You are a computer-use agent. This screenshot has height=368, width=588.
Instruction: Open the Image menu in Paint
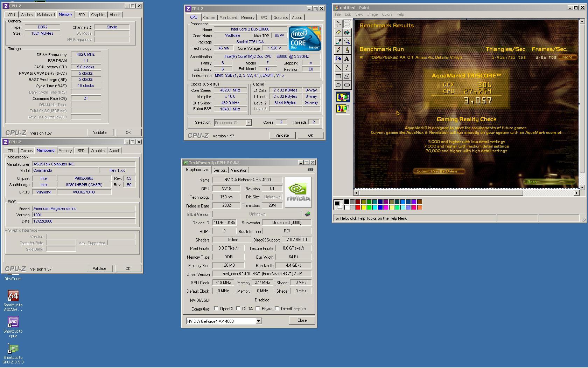pos(372,14)
